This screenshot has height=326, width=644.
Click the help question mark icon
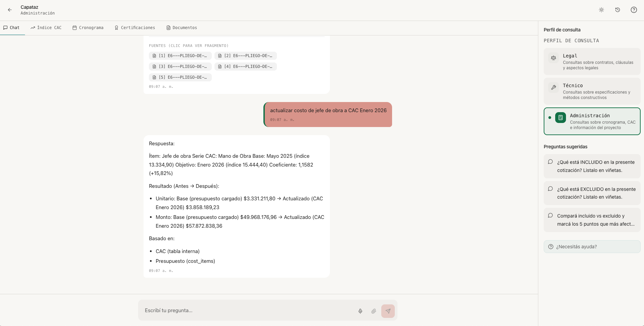click(634, 10)
